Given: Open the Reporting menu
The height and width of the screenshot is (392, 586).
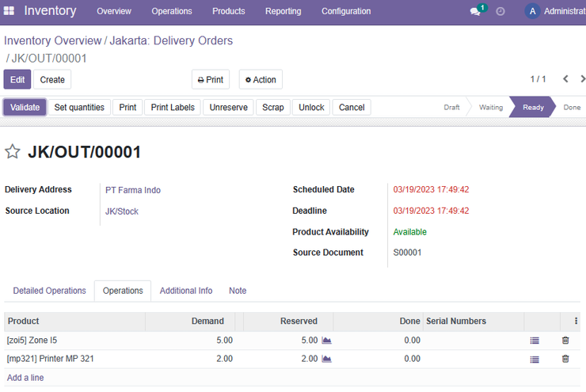Looking at the screenshot, I should tap(283, 11).
